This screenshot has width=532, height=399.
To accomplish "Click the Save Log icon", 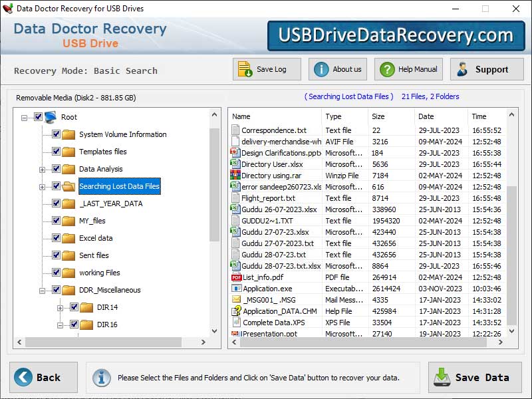I will [x=243, y=68].
